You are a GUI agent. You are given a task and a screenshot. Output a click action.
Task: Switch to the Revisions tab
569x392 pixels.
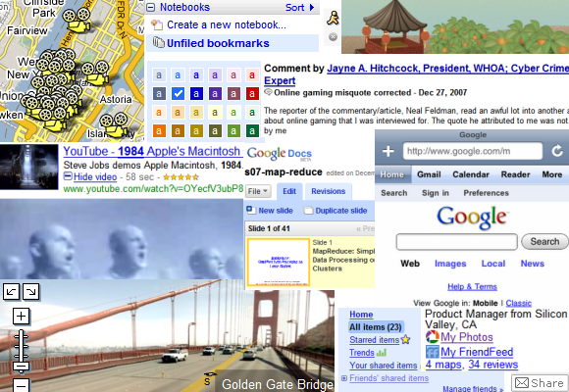(328, 191)
